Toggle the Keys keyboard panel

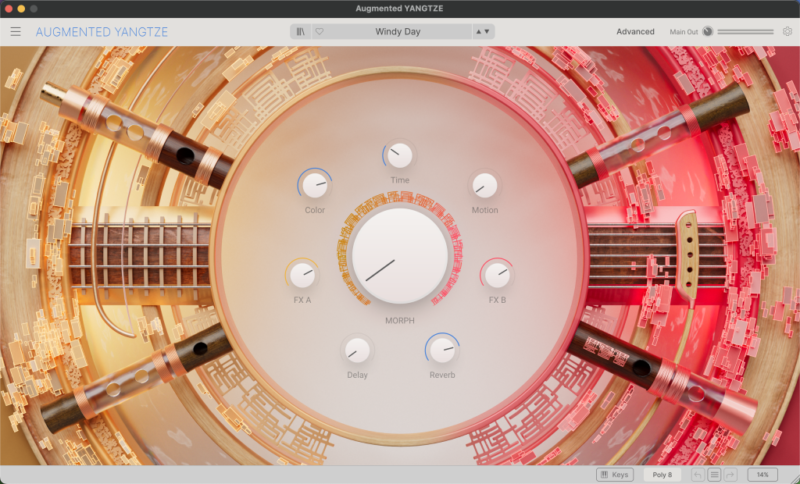pos(614,474)
